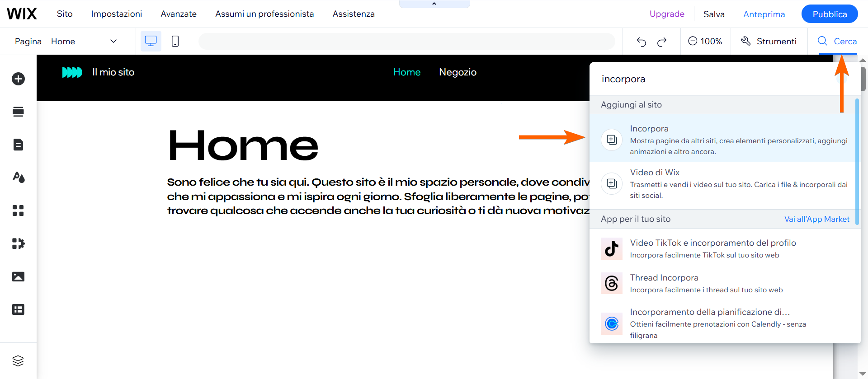The image size is (868, 379).
Task: Click the 100% zoom value
Action: [x=711, y=41]
